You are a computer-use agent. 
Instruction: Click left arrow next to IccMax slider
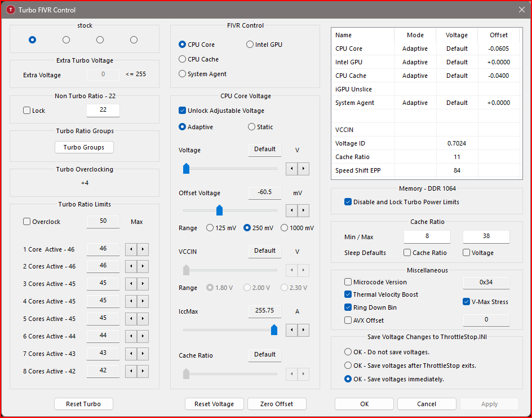292,329
